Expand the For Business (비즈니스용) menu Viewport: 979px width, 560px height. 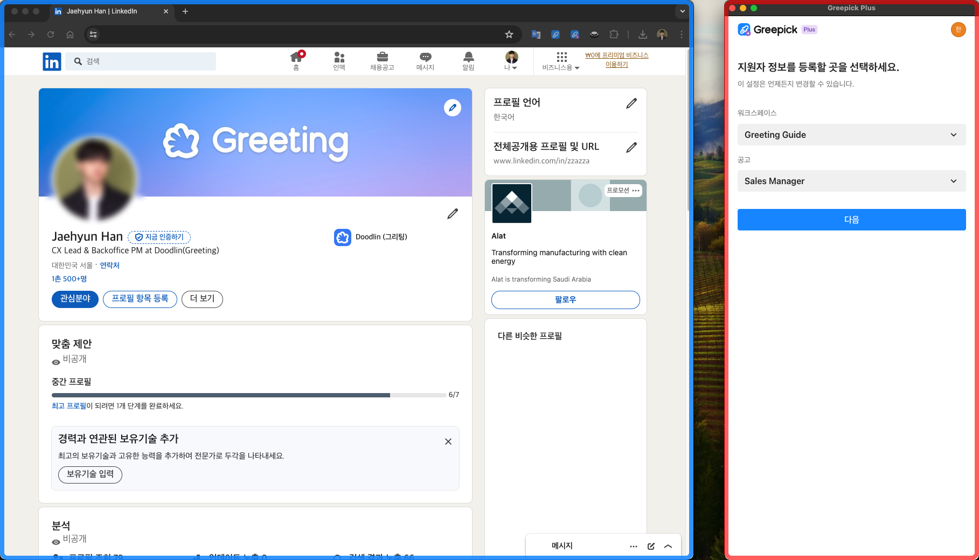click(x=561, y=61)
